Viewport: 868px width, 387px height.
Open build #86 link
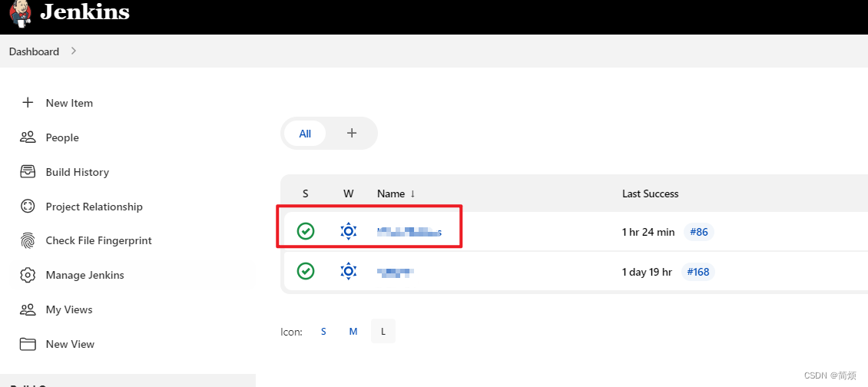point(699,232)
